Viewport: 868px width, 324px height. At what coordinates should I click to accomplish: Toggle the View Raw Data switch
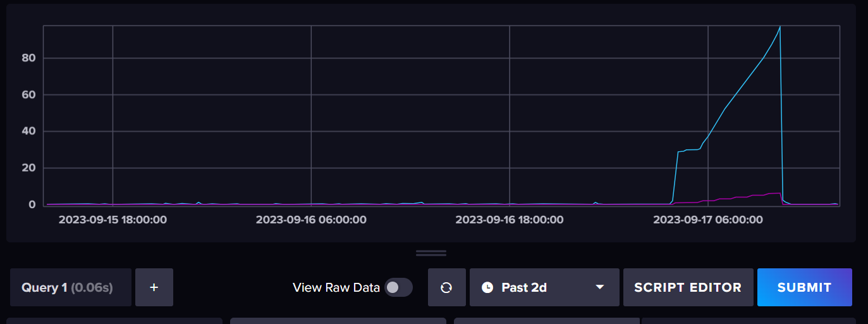pos(398,287)
